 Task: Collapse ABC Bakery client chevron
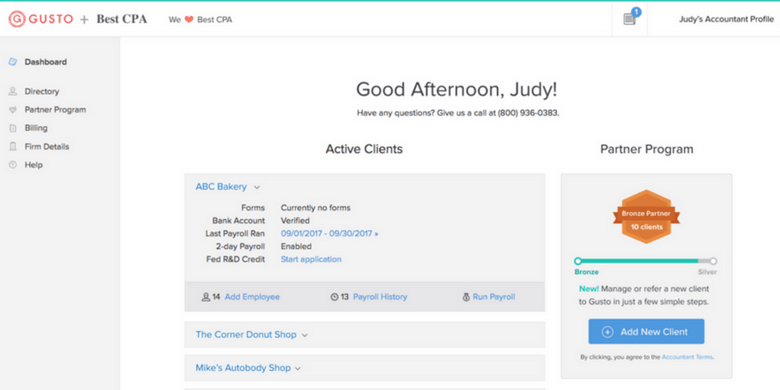(x=257, y=188)
